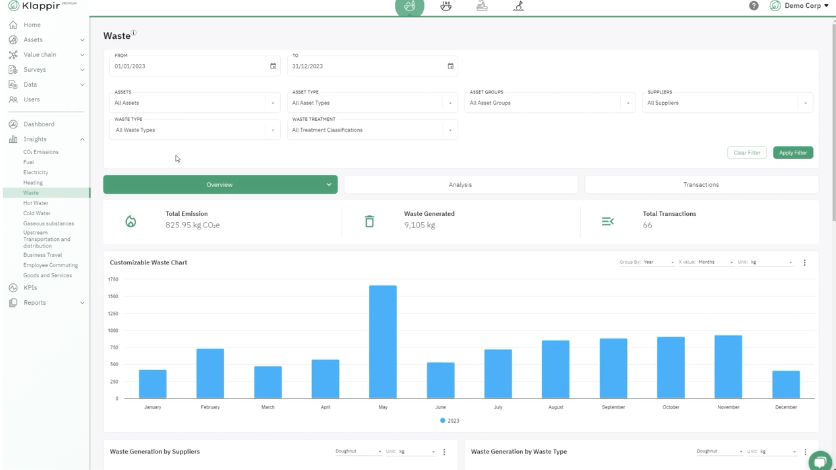
Task: Collapse the Insights section in sidebar
Action: (82, 139)
